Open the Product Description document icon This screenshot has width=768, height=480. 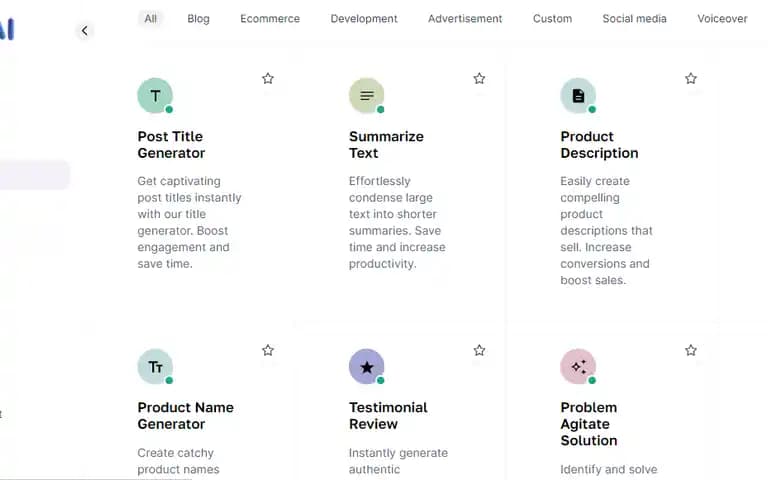[578, 96]
